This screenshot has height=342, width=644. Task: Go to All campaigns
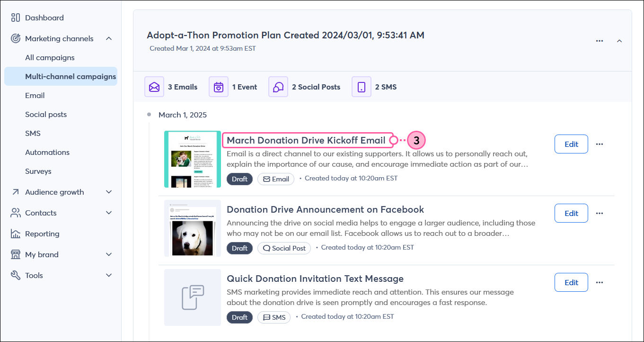50,57
